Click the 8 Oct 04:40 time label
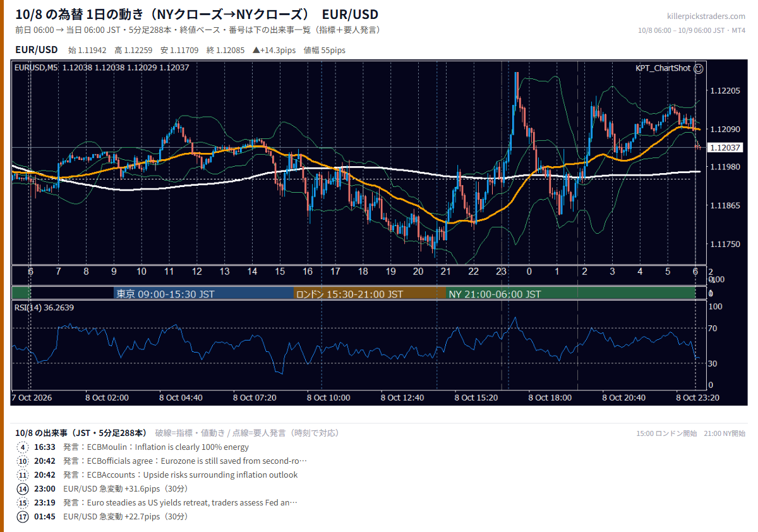This screenshot has width=758, height=532. coord(181,397)
